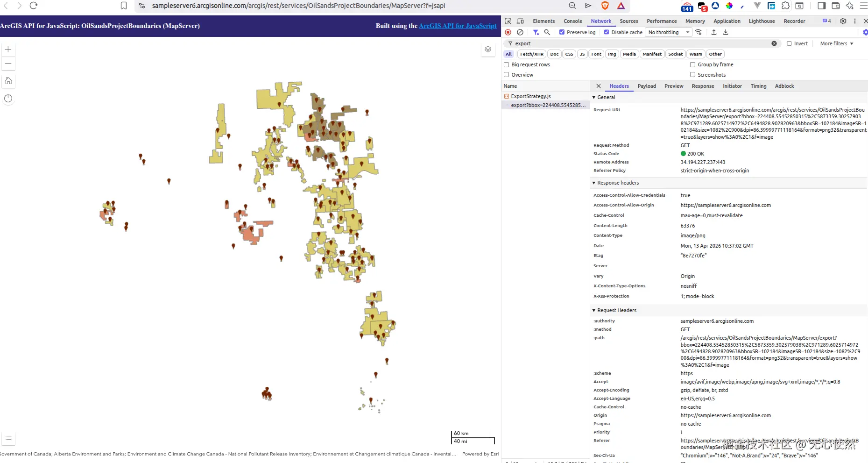Clear the network log
Screen dimensions: 868x463
tap(520, 32)
